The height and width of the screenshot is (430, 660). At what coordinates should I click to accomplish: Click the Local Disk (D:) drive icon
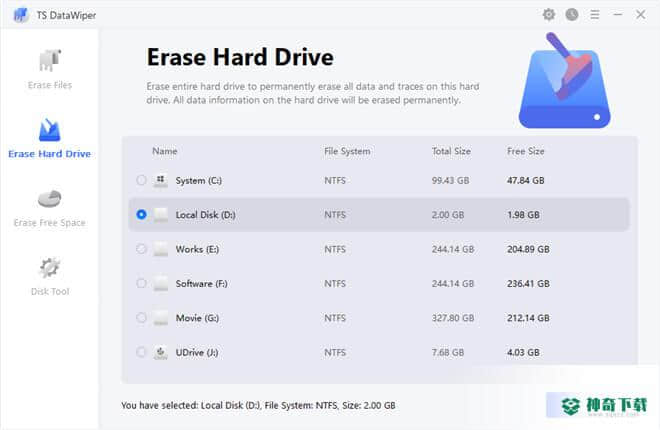[160, 215]
